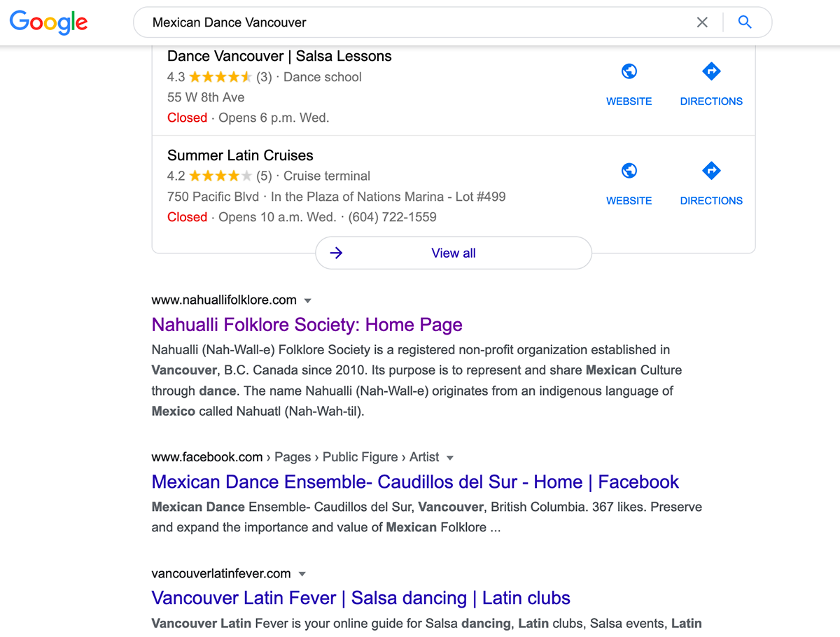The width and height of the screenshot is (840, 637).
Task: Clear the search query with X icon
Action: (x=702, y=22)
